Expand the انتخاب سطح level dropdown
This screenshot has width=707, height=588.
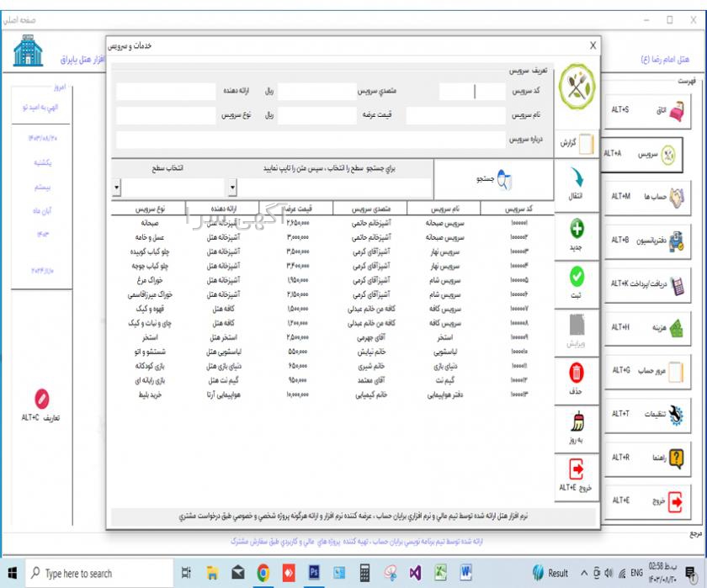pos(117,187)
